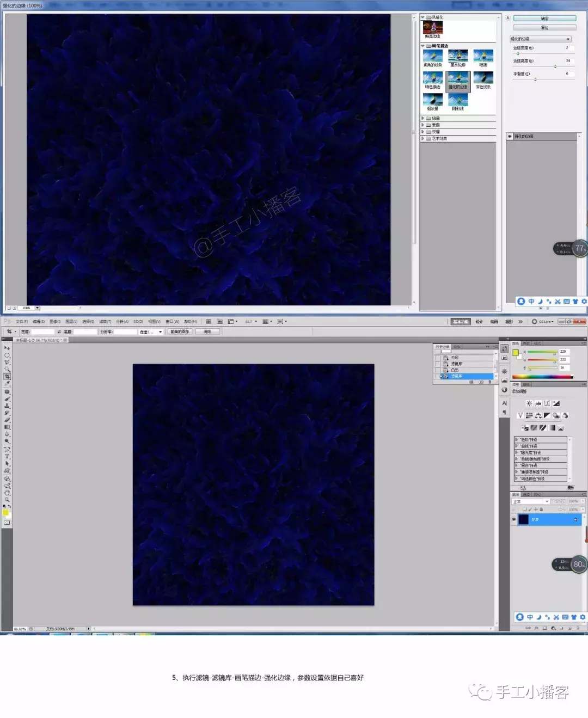The height and width of the screenshot is (718, 588).
Task: Open the 选择(S) menu
Action: click(88, 322)
